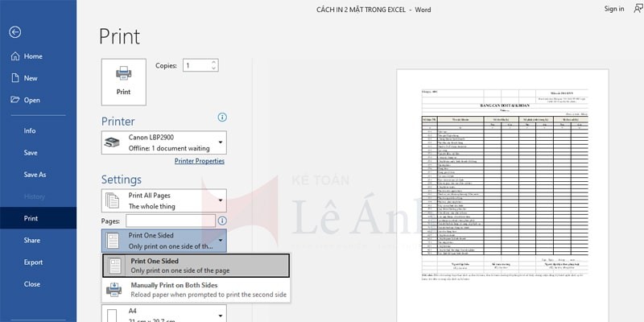The height and width of the screenshot is (322, 644).
Task: Click the Canon printer device icon
Action: pyautogui.click(x=112, y=142)
